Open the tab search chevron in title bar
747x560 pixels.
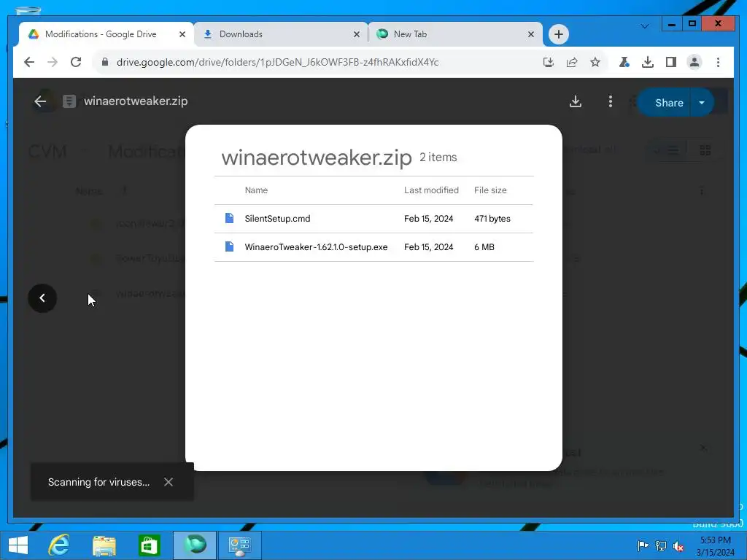(x=645, y=26)
